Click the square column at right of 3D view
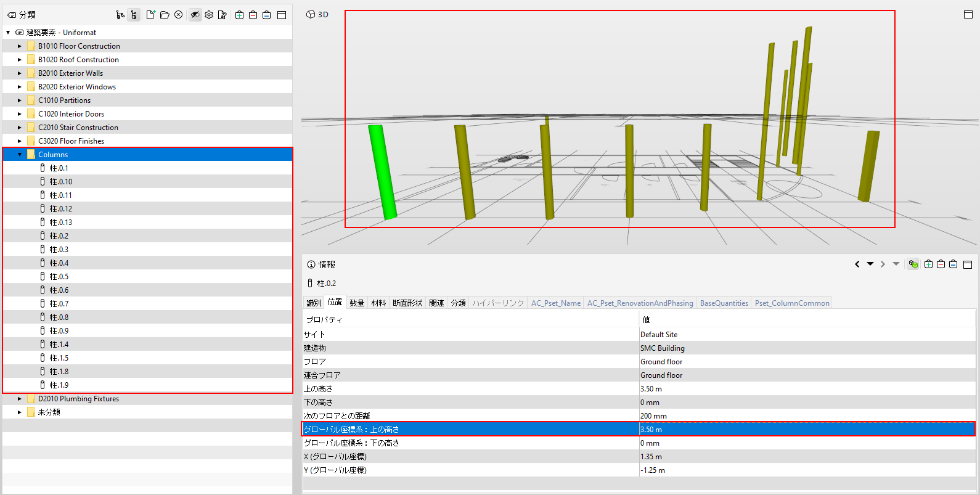This screenshot has width=980, height=495. pos(868,166)
